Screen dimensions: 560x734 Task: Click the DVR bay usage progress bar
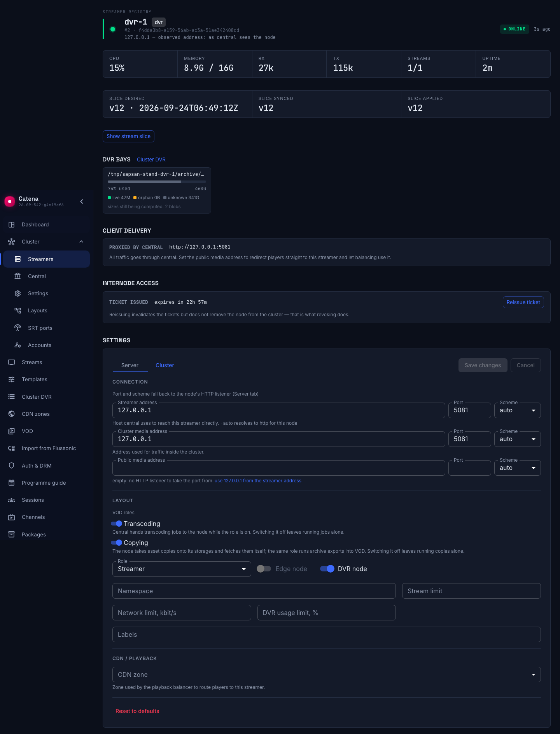point(157,182)
